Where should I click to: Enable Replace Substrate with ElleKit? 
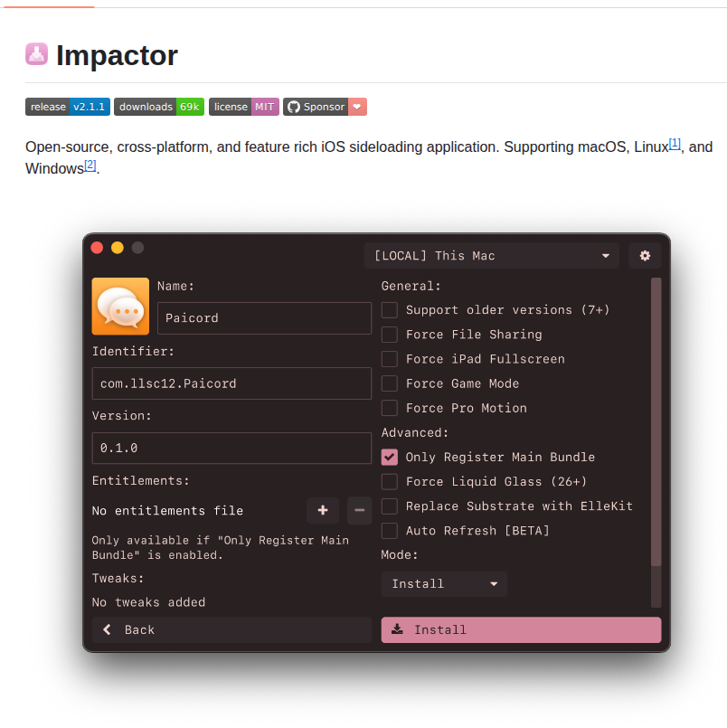click(389, 506)
